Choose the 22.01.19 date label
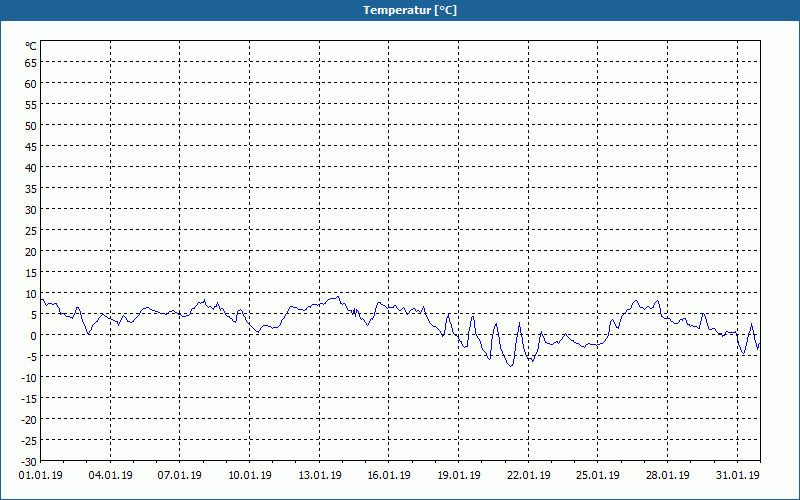This screenshot has width=800, height=500. pyautogui.click(x=528, y=475)
